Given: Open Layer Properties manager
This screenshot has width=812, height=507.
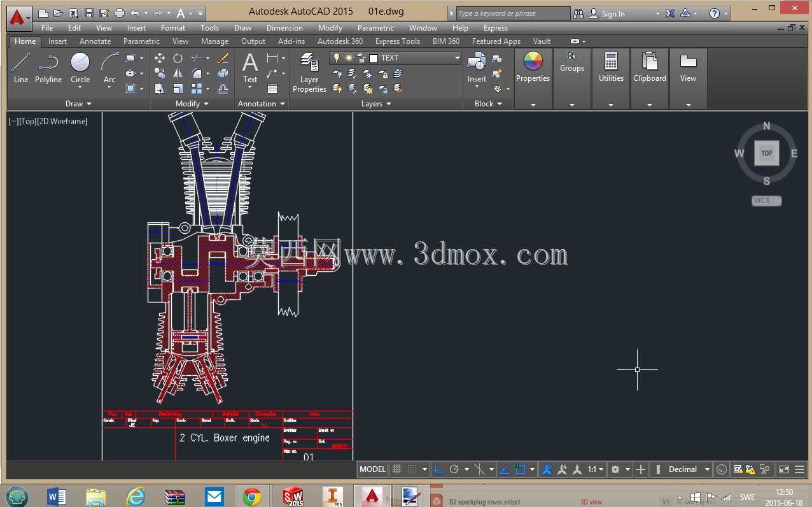Looking at the screenshot, I should point(309,73).
